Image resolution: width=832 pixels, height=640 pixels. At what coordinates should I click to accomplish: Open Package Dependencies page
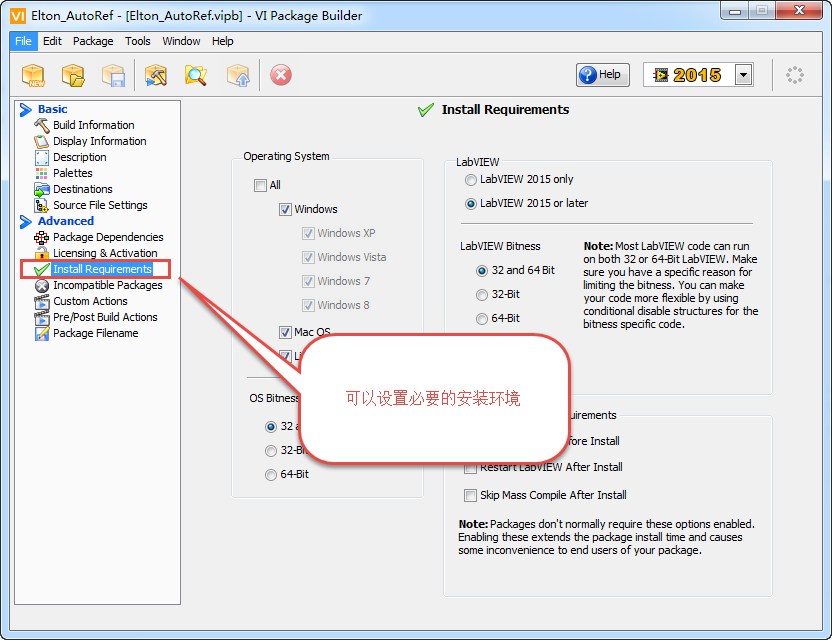108,237
